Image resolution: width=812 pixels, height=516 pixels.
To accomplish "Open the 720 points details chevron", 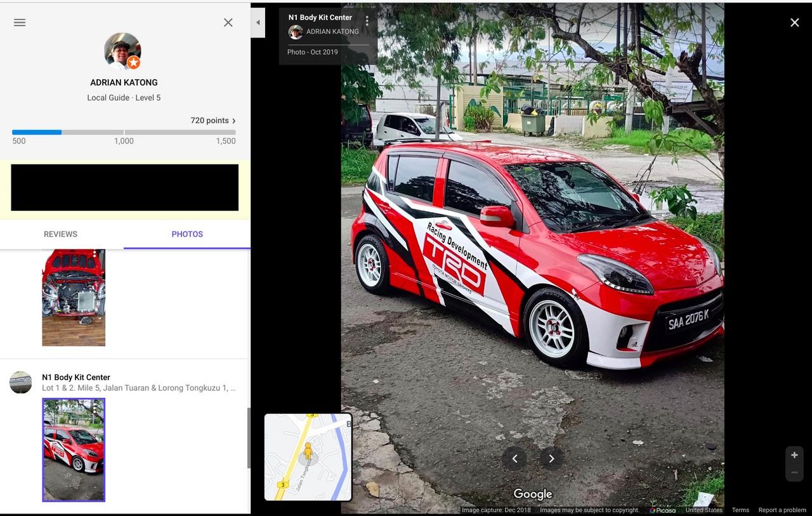I will (x=234, y=121).
